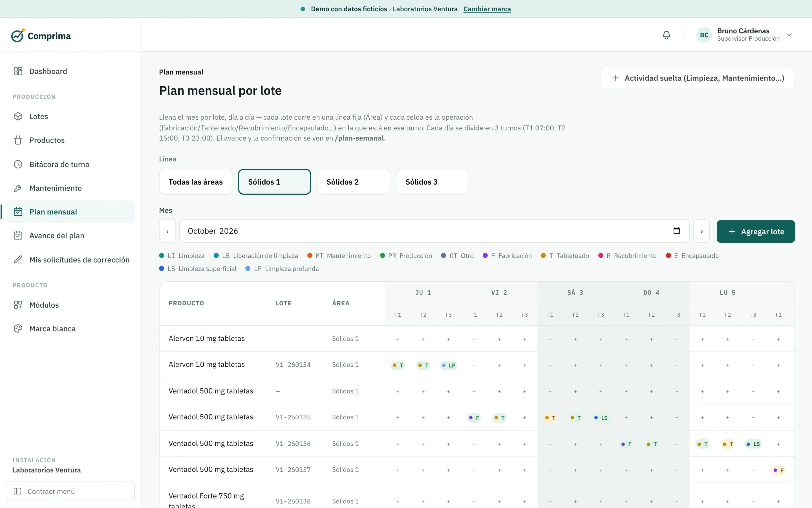Screen dimensions: 812x508
Task: Click the Plan mensual calendar icon
Action: click(18, 212)
